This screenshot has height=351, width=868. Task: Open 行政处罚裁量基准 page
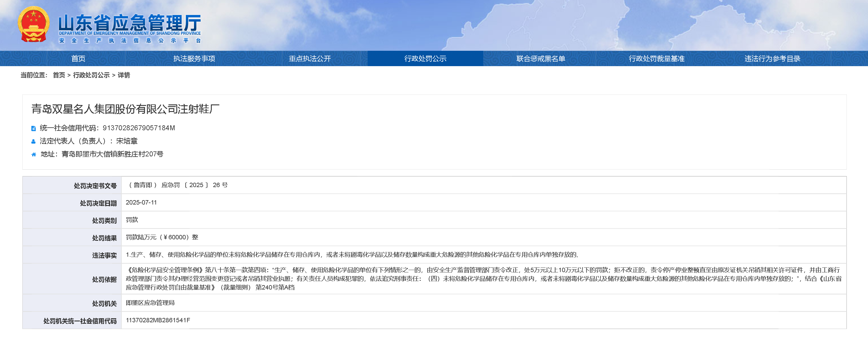click(656, 59)
